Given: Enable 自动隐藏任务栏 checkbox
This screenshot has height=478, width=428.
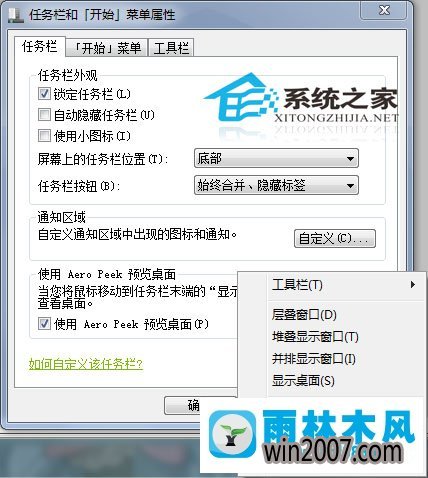Looking at the screenshot, I should (44, 115).
